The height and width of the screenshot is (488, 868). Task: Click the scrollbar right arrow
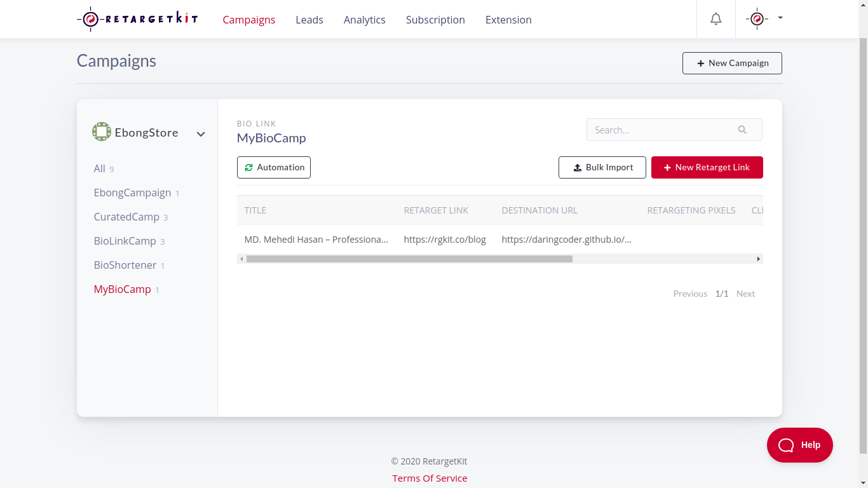point(759,259)
